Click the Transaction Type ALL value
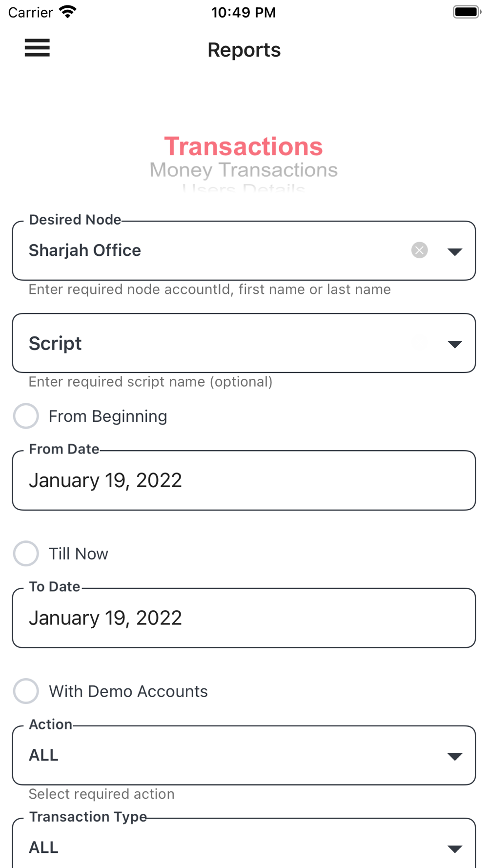The height and width of the screenshot is (868, 488). click(x=44, y=847)
